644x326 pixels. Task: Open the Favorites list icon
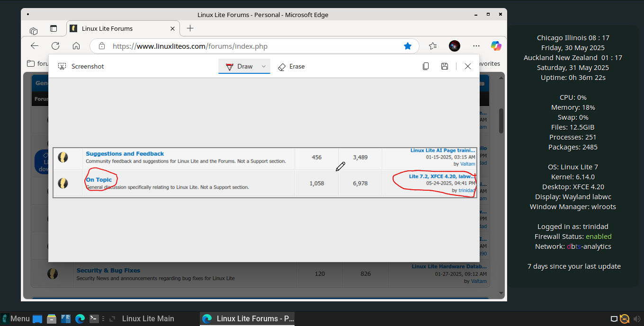(433, 46)
